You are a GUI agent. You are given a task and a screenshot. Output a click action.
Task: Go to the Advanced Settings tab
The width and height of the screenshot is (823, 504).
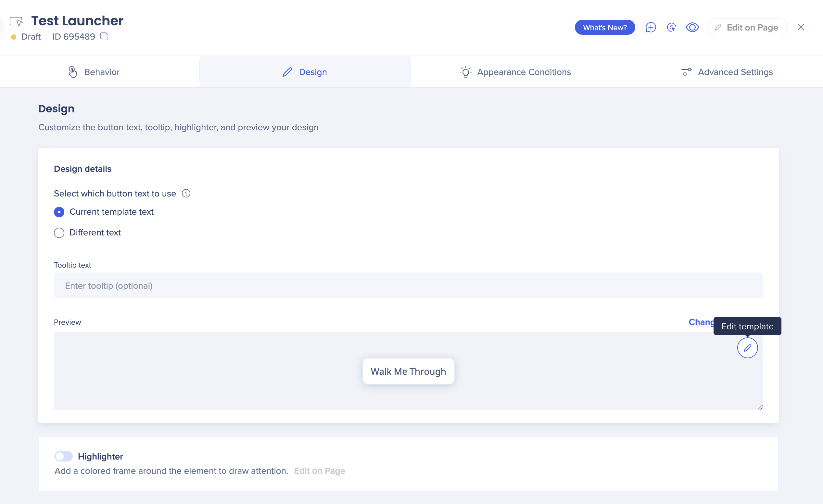pyautogui.click(x=727, y=72)
